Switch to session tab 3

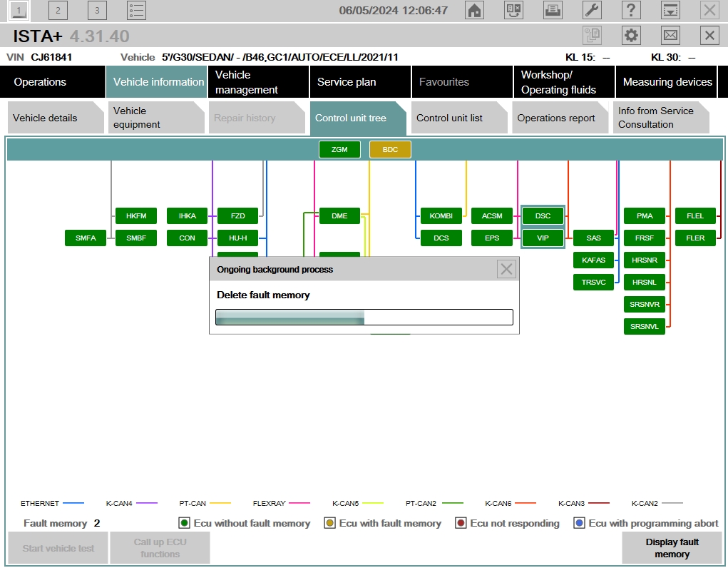(97, 10)
